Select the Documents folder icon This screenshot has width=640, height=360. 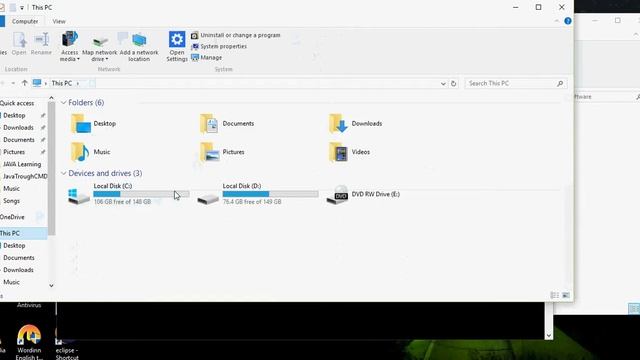point(209,123)
